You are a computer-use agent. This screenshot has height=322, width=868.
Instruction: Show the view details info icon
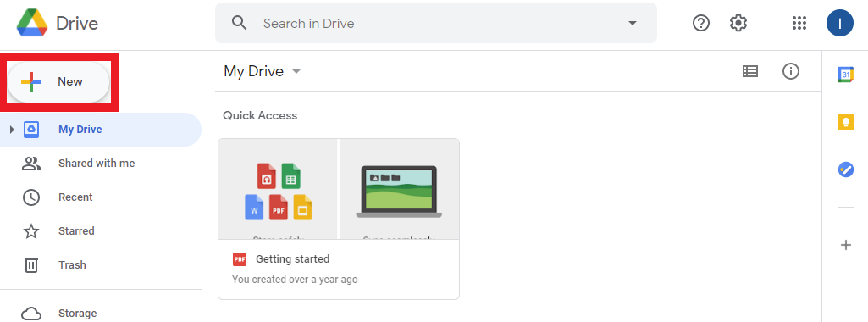tap(790, 71)
